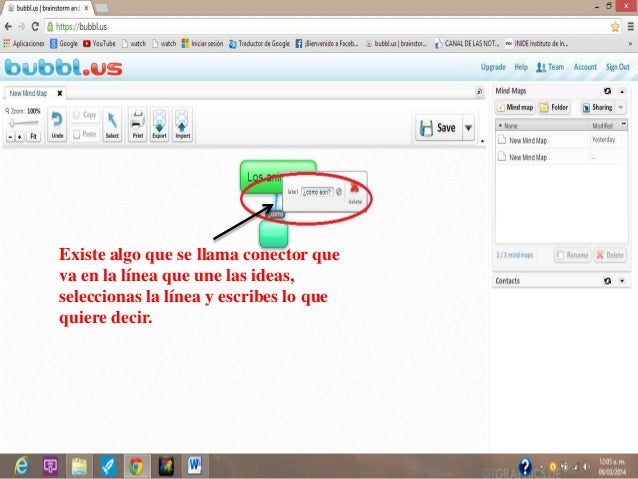Create a new Mind map button
This screenshot has width=638, height=479.
click(515, 107)
